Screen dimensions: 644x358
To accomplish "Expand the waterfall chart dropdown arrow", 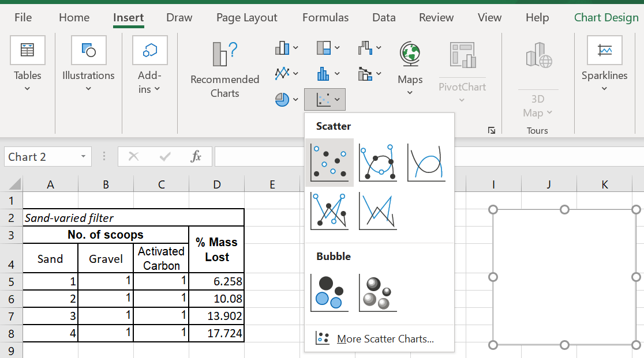I will point(379,48).
